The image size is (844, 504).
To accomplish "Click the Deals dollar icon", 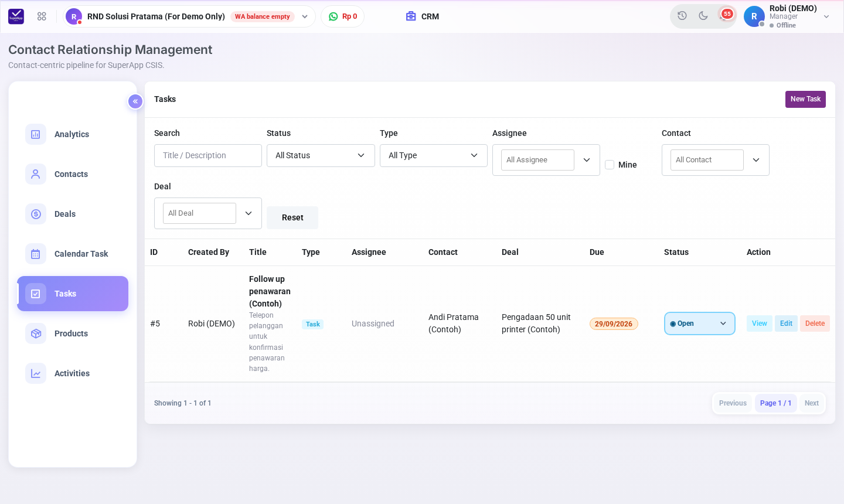I will click(36, 214).
